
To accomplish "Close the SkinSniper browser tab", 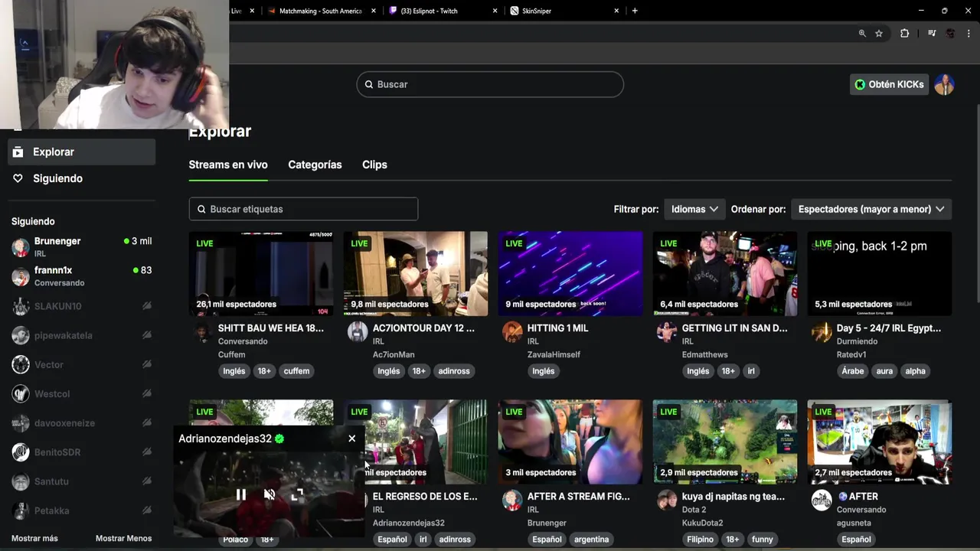I will click(x=616, y=11).
